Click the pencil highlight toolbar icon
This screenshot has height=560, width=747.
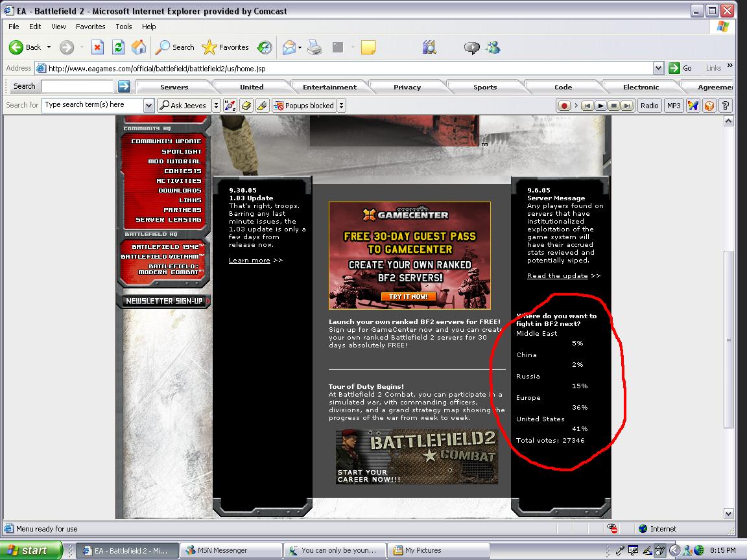click(x=262, y=105)
